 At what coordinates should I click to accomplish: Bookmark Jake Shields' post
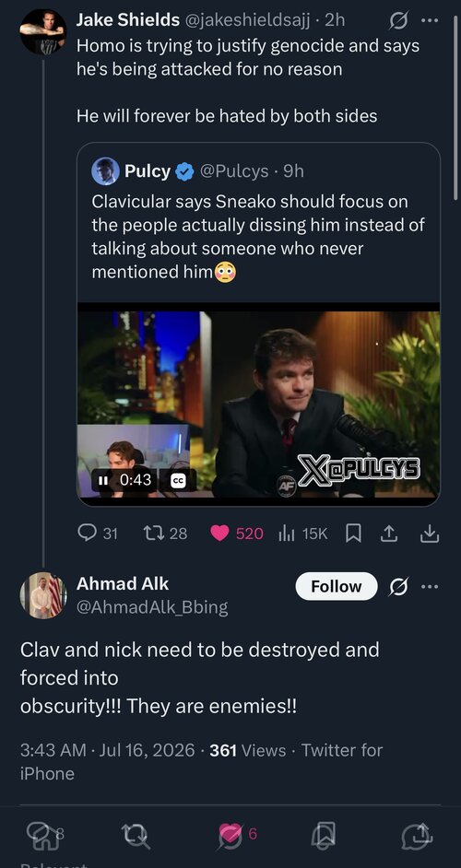[353, 534]
